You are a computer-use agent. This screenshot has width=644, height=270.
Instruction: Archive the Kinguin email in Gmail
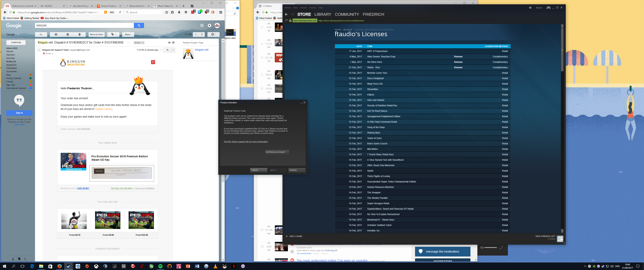56,34
